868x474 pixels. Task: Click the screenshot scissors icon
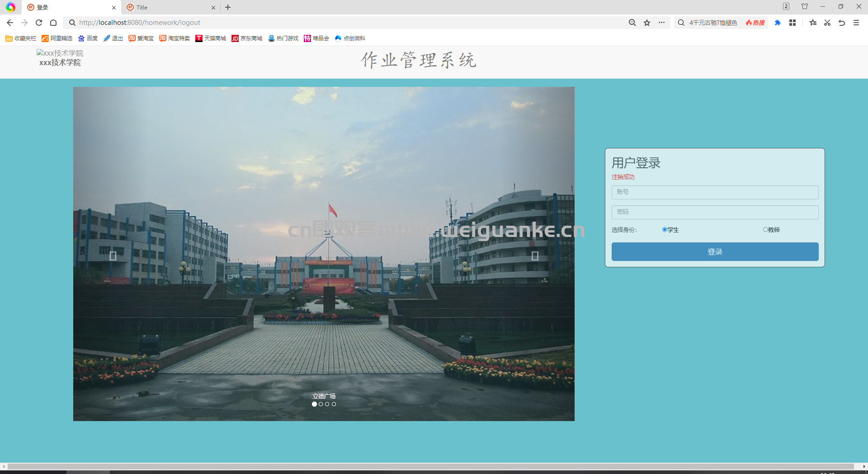point(827,23)
